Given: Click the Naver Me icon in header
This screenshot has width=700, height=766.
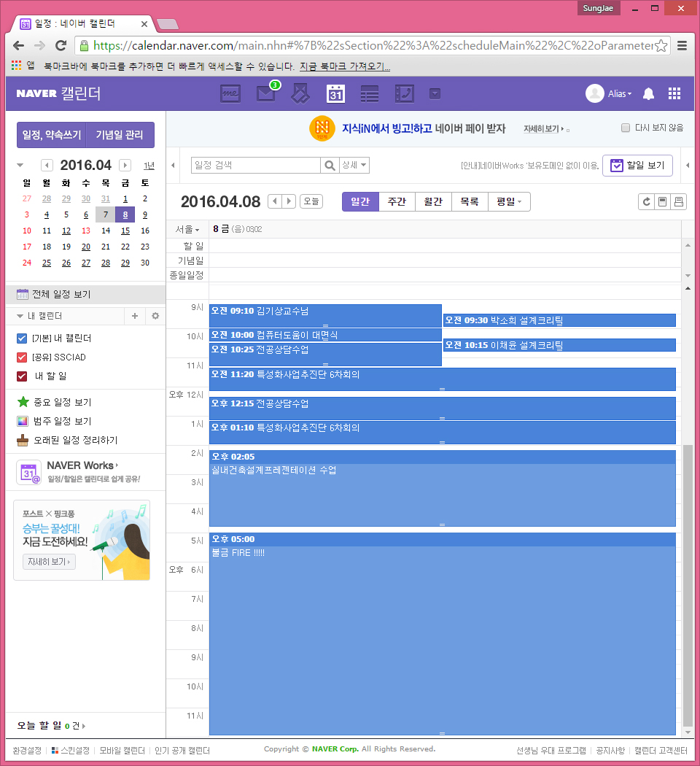Looking at the screenshot, I should [230, 94].
